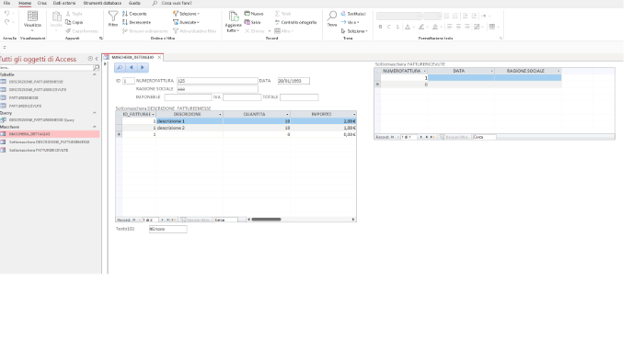
Task: Sort descending with Decrescente
Action: pyautogui.click(x=137, y=22)
